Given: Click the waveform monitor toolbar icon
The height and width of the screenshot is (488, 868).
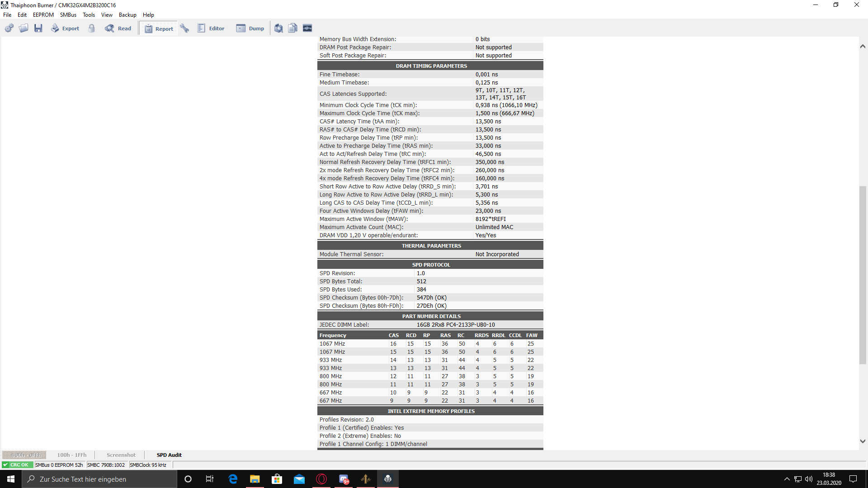Looking at the screenshot, I should [x=307, y=28].
